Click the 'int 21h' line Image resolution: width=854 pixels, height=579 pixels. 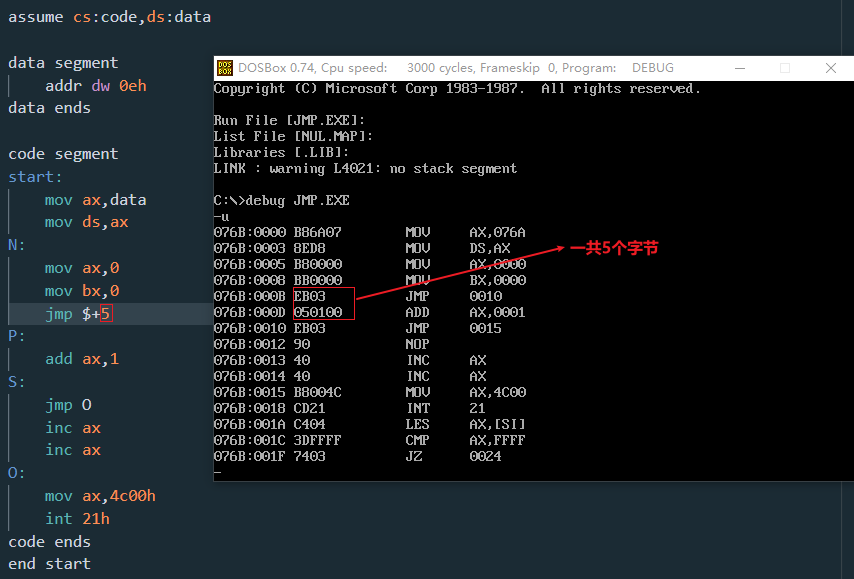coord(77,519)
